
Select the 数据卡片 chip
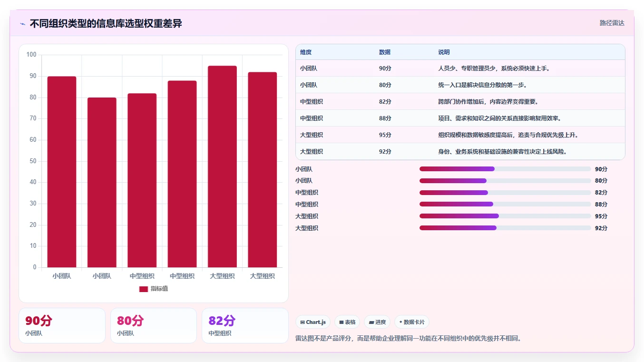point(412,322)
